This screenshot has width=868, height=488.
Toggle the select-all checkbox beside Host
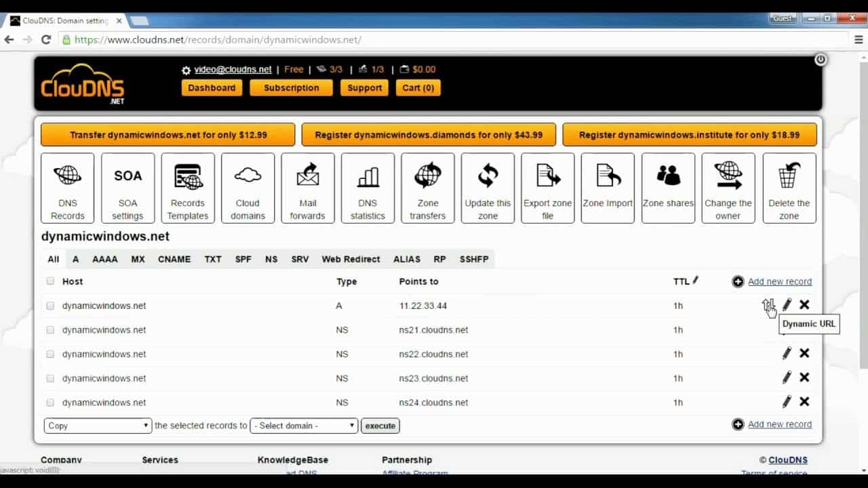coord(50,281)
